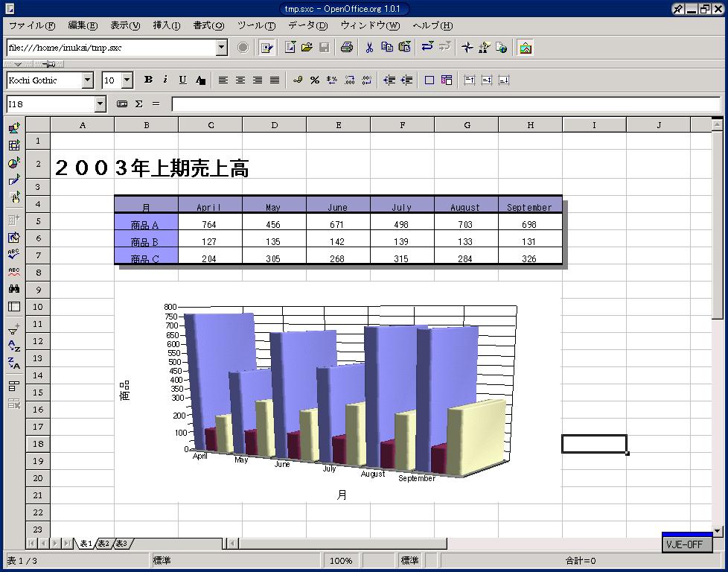Click the Insert Chart icon in the sidebar
Screen dimensions: 728x572
click(x=14, y=162)
